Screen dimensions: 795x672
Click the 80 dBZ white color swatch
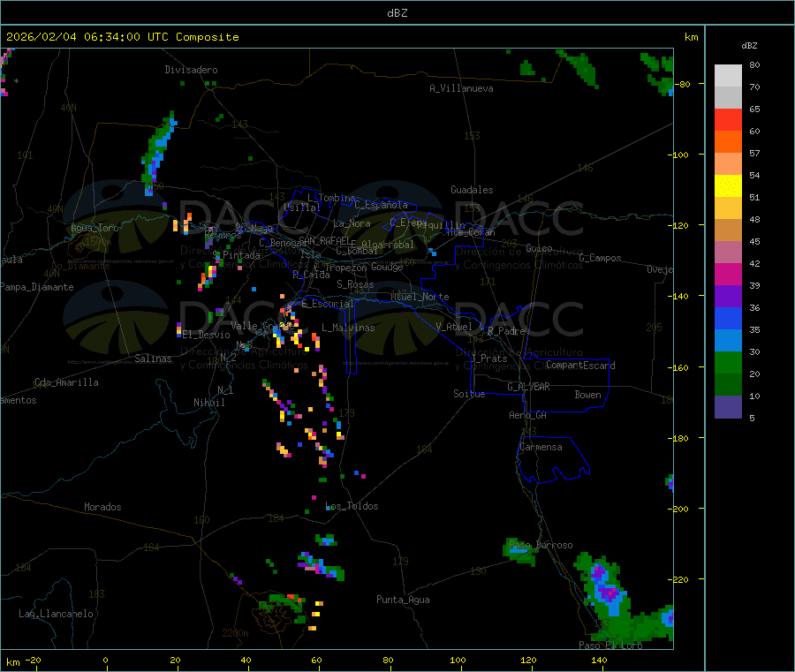(728, 76)
